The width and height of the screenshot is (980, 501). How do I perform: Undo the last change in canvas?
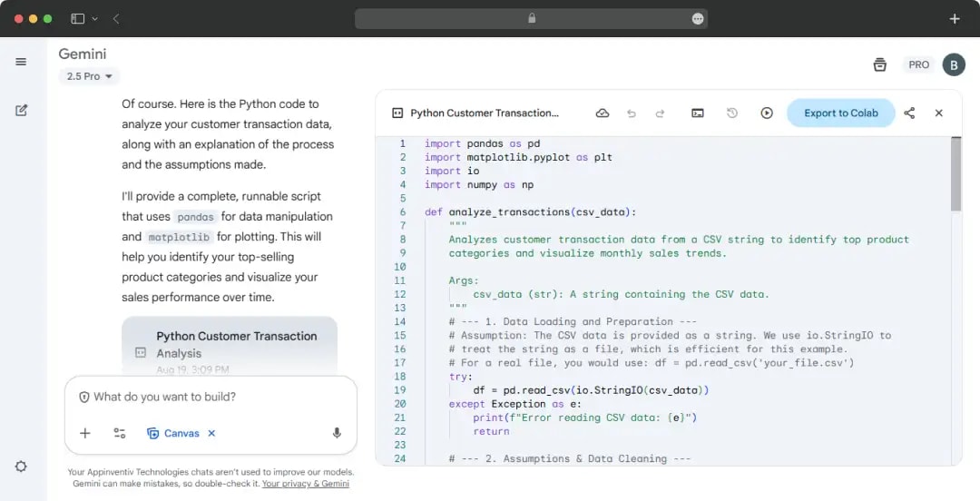632,113
